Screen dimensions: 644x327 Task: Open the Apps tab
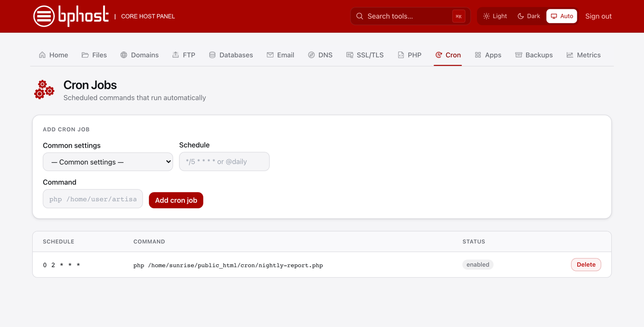point(488,55)
